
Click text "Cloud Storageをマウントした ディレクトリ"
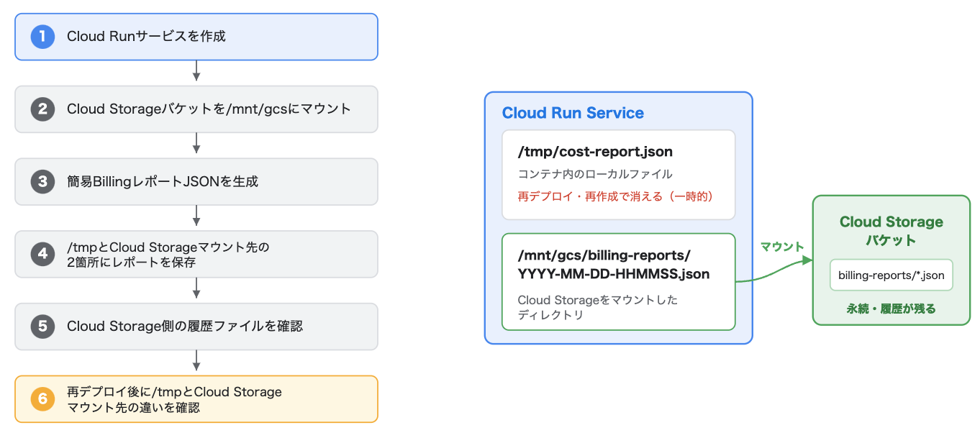pos(598,307)
